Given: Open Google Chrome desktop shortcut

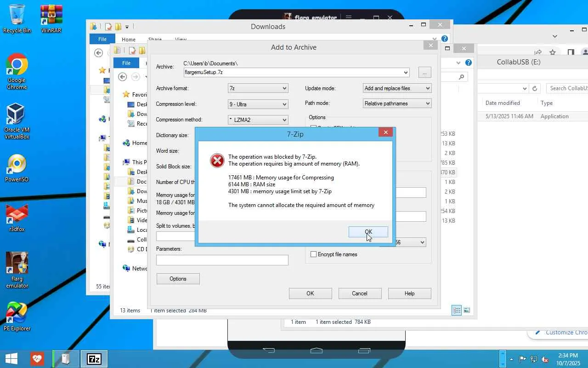Looking at the screenshot, I should 17,71.
